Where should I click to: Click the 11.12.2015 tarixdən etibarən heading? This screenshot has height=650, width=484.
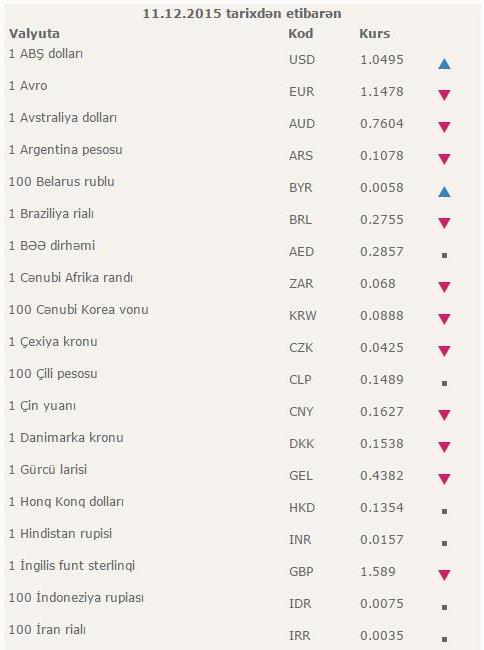point(242,14)
